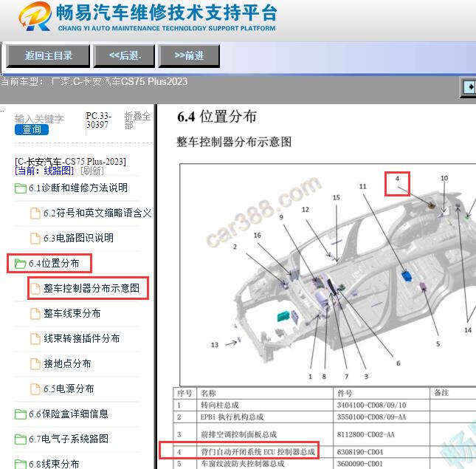Click document icon beside 6.3电路图识说明
Viewport: 476px width, 469px height.
35,239
